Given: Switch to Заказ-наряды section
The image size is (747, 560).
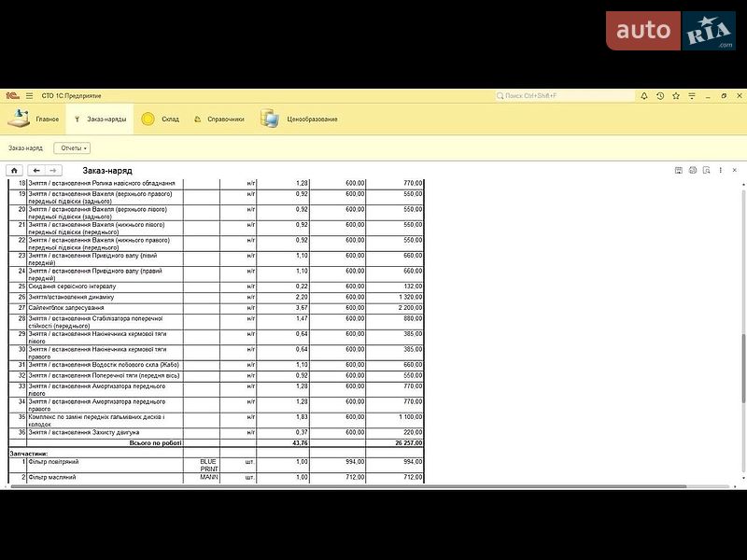Looking at the screenshot, I should tap(100, 119).
